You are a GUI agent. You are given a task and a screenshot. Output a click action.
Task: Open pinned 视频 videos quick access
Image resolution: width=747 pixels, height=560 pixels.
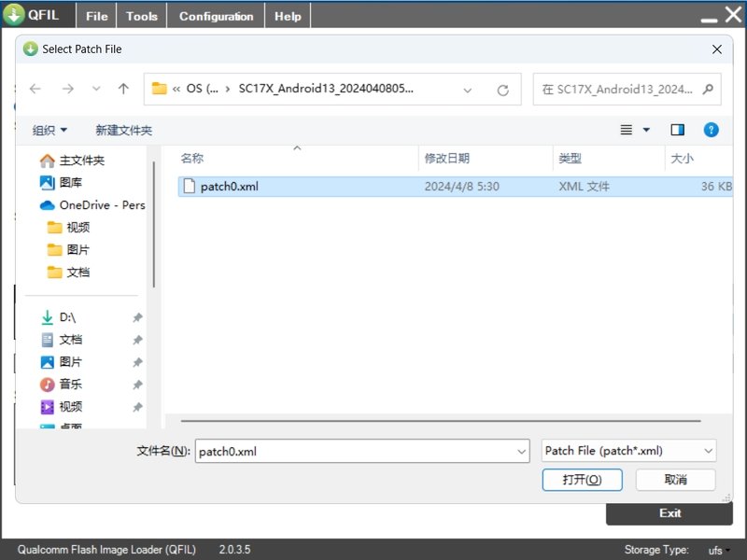tap(62, 407)
